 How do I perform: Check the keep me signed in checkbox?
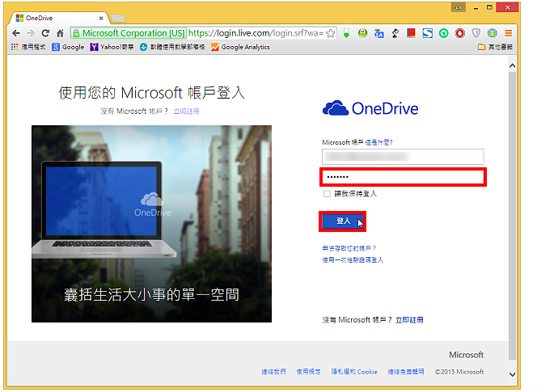pyautogui.click(x=327, y=194)
